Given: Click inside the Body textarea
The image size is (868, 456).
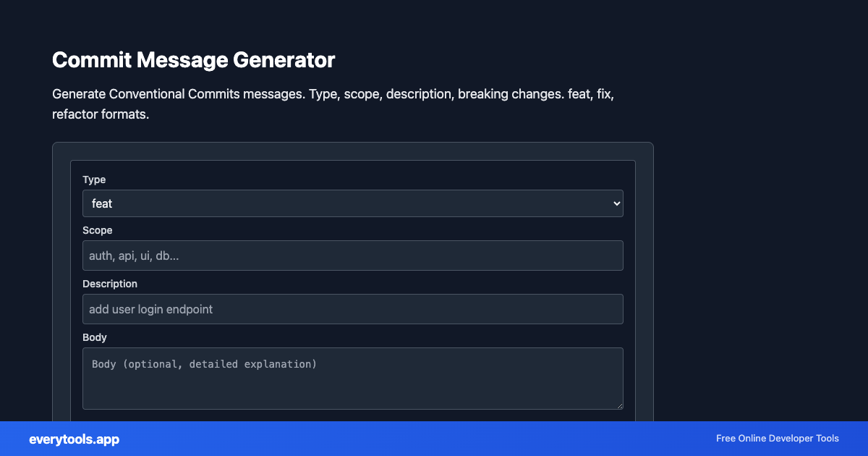Looking at the screenshot, I should point(353,376).
